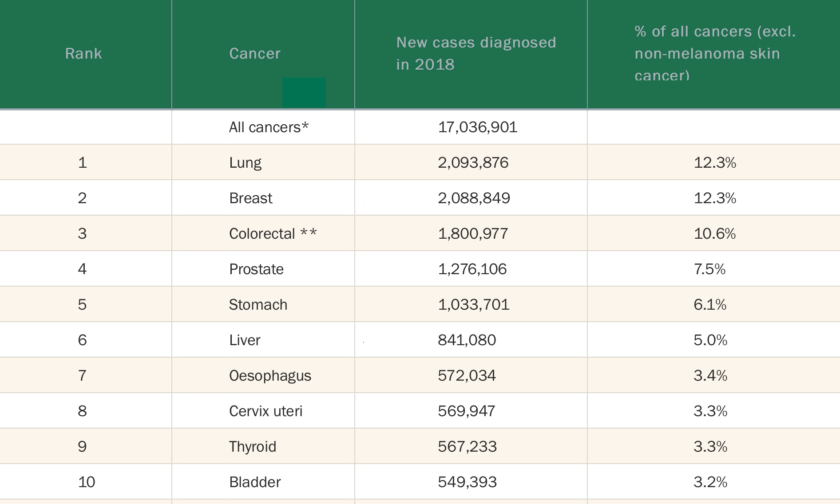Click the dark green square in header
840x504 pixels.
tap(304, 92)
